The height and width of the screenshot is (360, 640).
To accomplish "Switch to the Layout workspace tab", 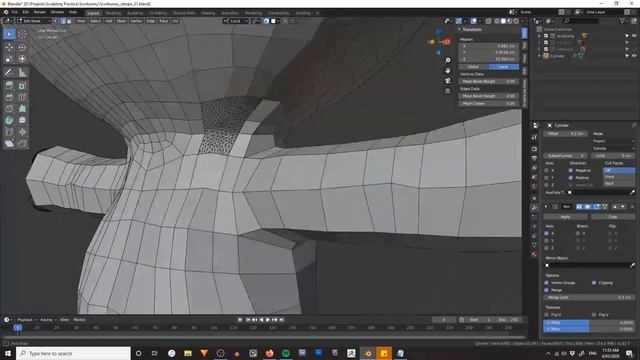I will (93, 13).
